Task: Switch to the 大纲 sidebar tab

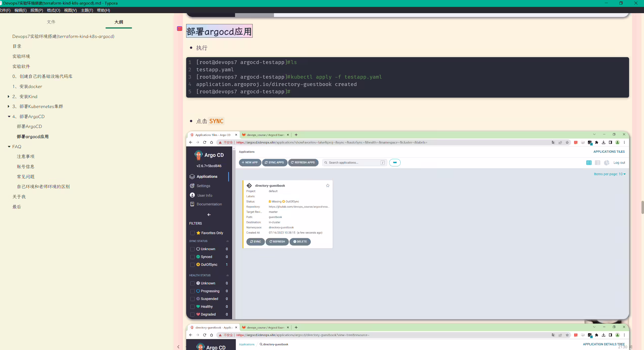Action: pyautogui.click(x=119, y=22)
